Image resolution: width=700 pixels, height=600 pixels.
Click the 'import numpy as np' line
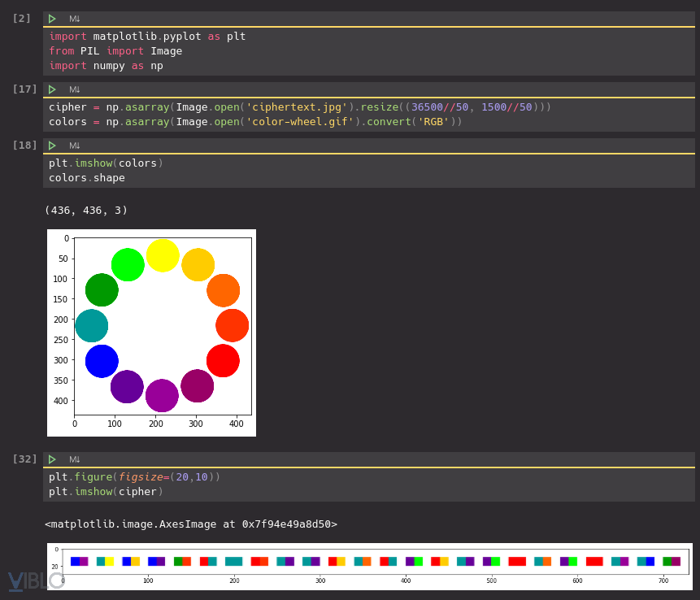pos(107,66)
